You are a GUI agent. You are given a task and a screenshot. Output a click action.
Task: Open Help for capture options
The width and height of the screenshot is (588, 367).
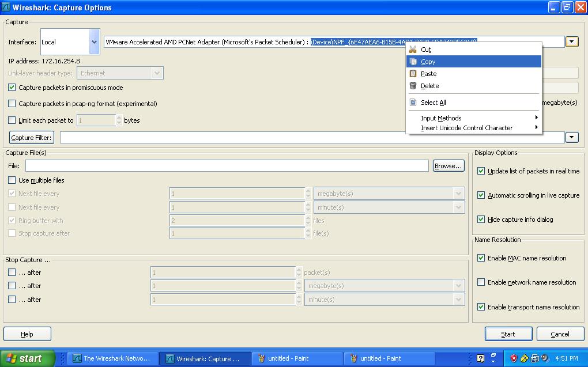pyautogui.click(x=27, y=334)
